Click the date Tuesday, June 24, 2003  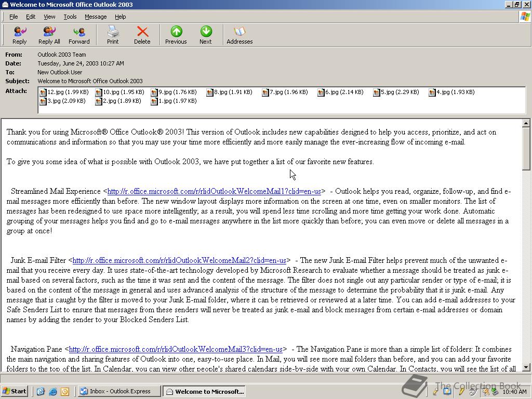click(81, 63)
